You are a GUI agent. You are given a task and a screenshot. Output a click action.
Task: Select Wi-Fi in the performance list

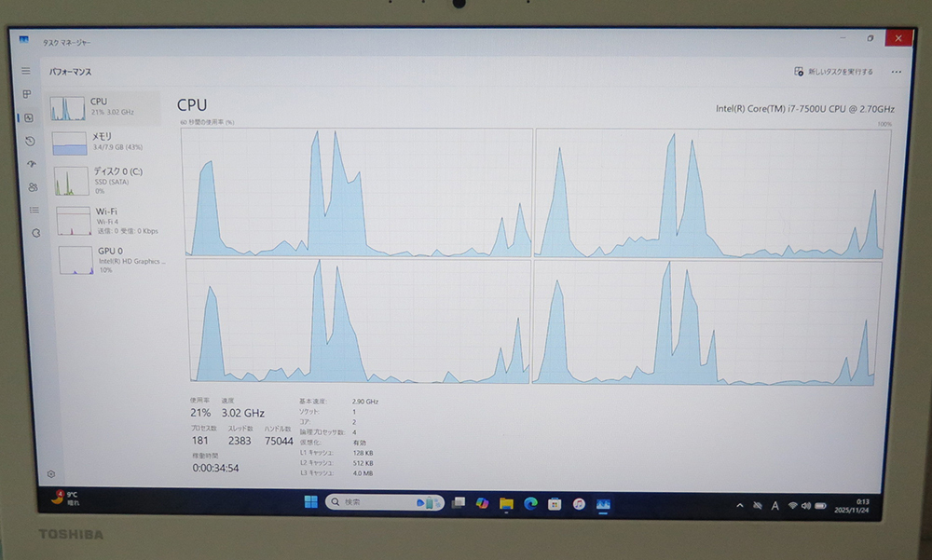click(111, 221)
